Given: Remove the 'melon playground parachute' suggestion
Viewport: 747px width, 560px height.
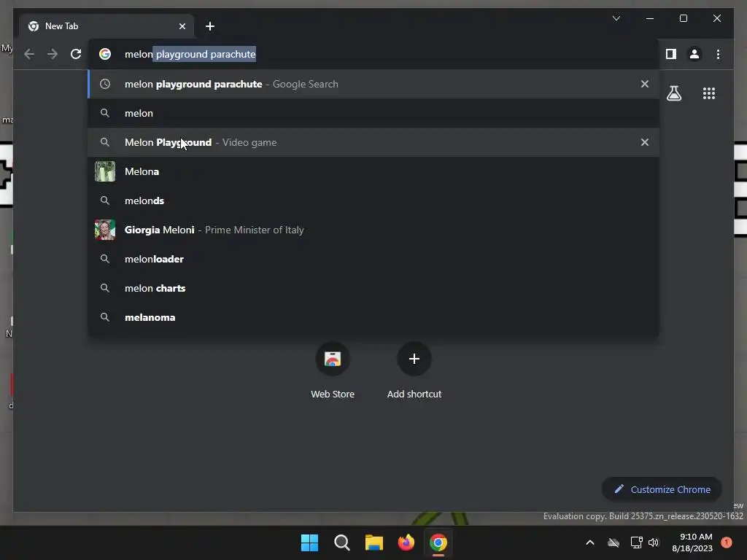Looking at the screenshot, I should tap(645, 84).
